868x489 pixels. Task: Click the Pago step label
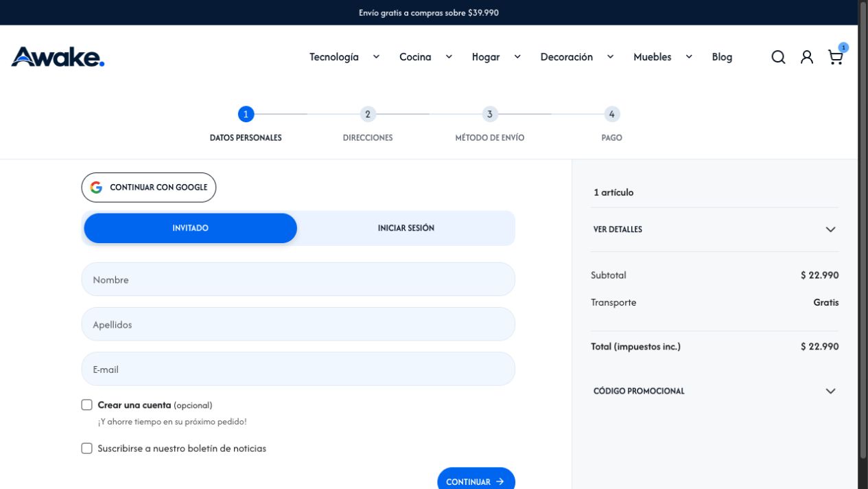pos(611,138)
